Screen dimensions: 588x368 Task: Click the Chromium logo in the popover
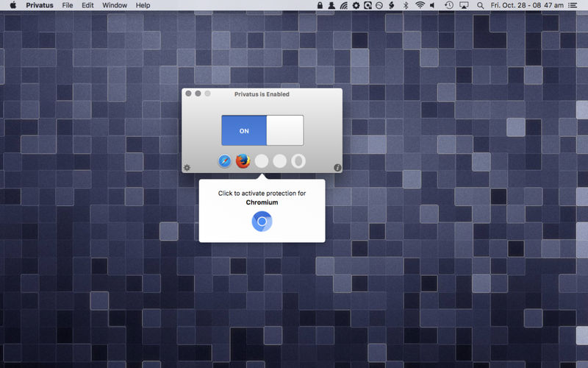(x=262, y=221)
